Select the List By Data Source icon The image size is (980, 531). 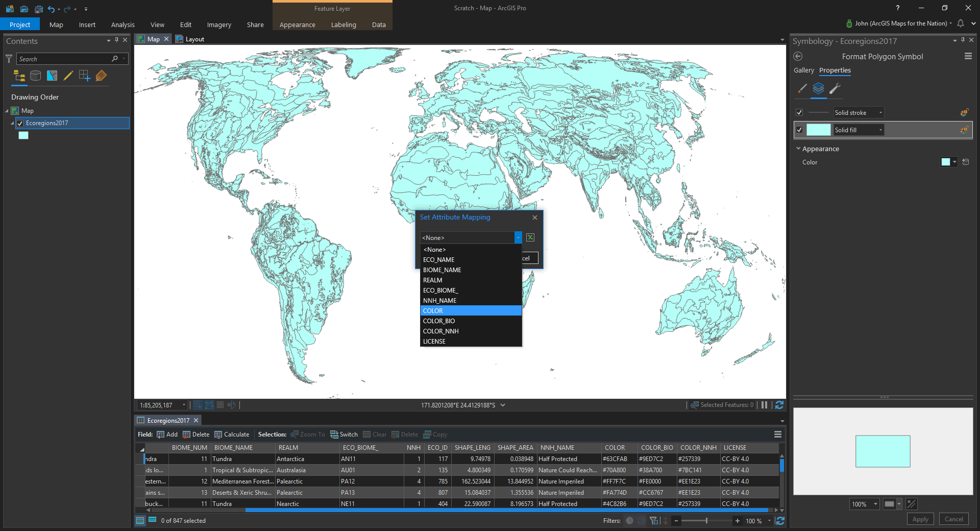[35, 76]
